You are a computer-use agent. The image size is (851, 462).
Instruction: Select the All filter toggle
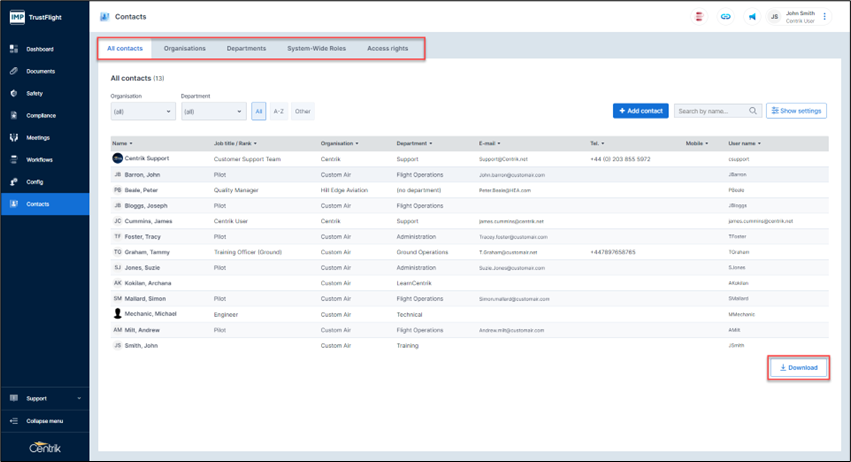pos(259,111)
